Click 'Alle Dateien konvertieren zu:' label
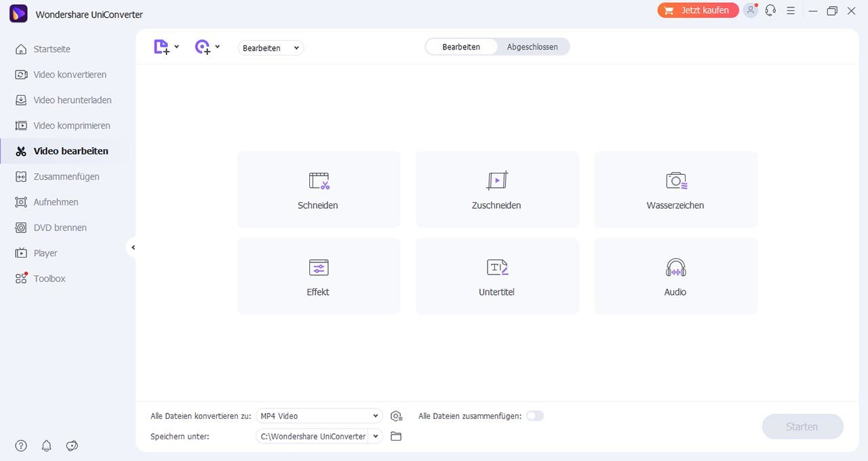868x461 pixels. [201, 416]
